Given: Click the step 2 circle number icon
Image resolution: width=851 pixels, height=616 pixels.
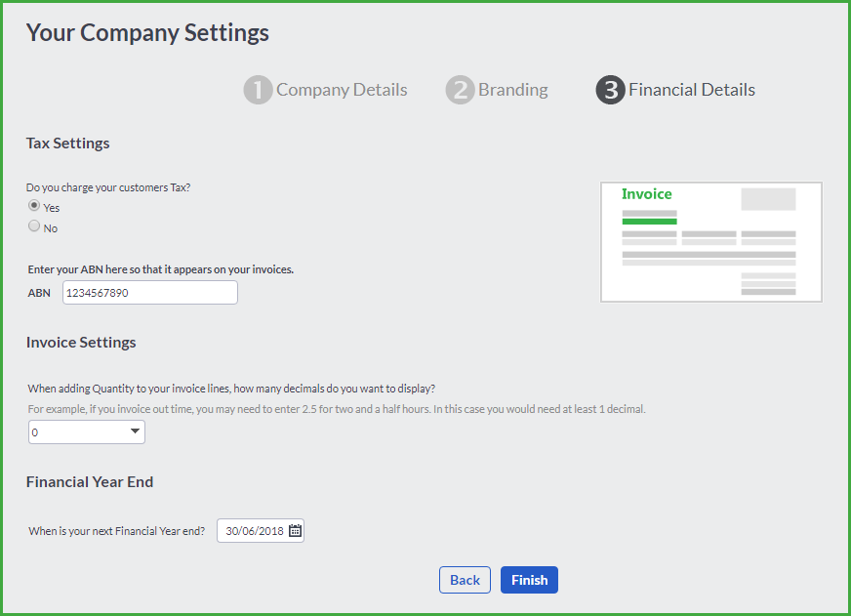Looking at the screenshot, I should point(460,90).
